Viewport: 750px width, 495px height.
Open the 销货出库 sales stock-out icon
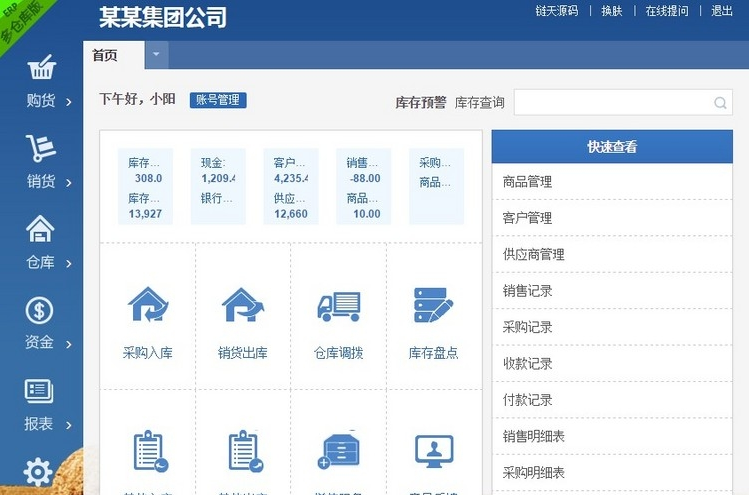[243, 306]
